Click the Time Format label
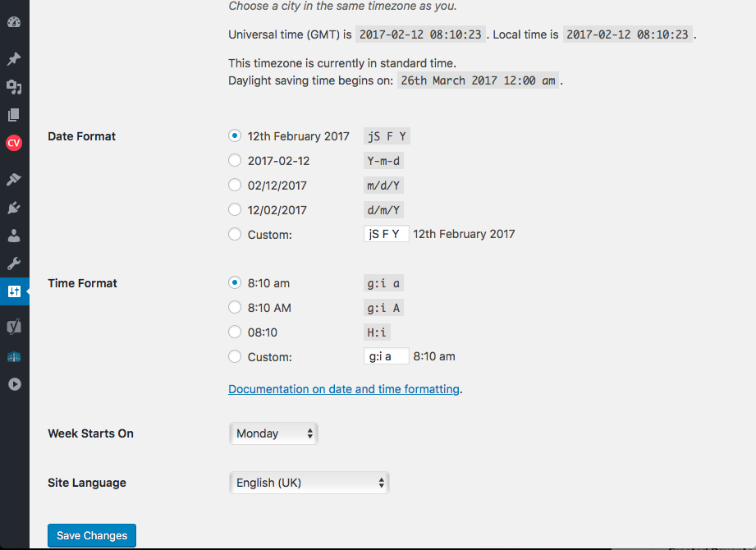 (x=82, y=283)
